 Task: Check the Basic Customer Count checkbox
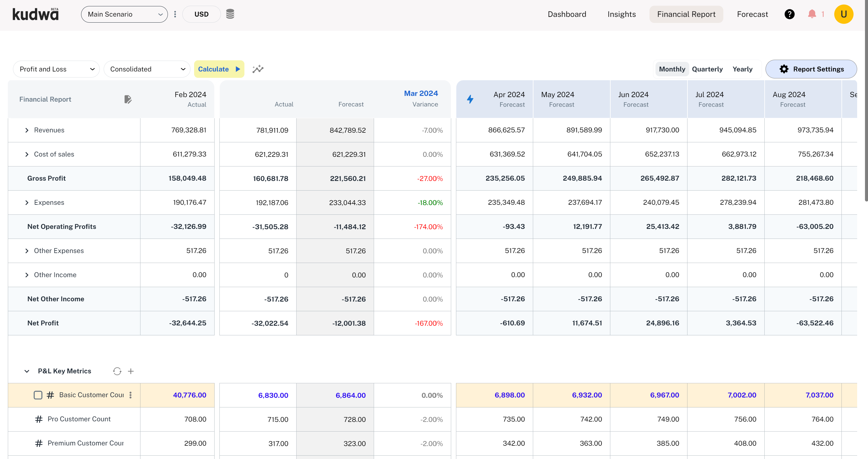click(x=38, y=395)
